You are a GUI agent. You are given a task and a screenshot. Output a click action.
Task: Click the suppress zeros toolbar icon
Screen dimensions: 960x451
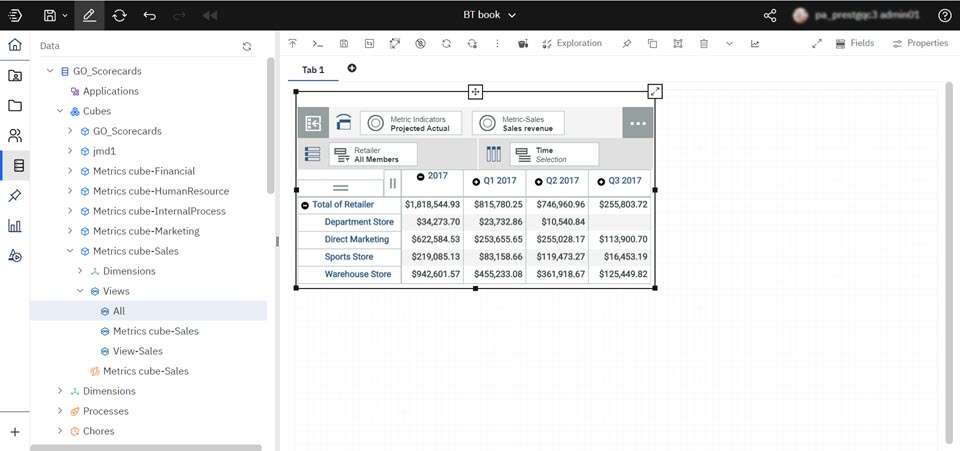[x=420, y=43]
